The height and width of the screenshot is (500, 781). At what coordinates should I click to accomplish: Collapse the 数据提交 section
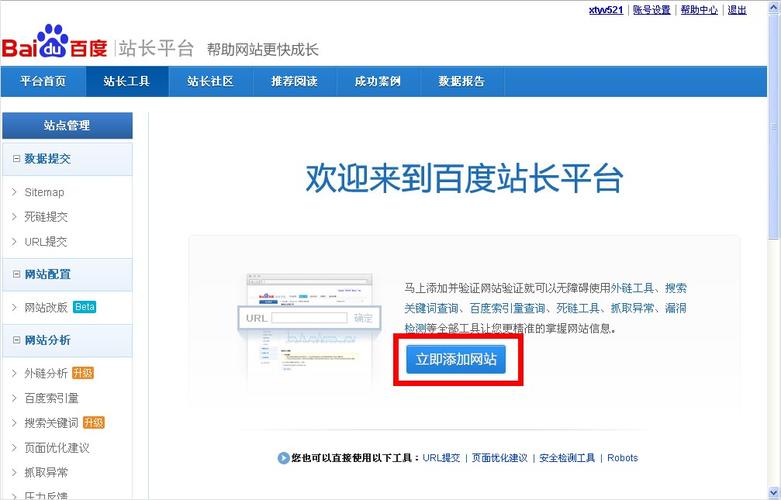click(16, 159)
